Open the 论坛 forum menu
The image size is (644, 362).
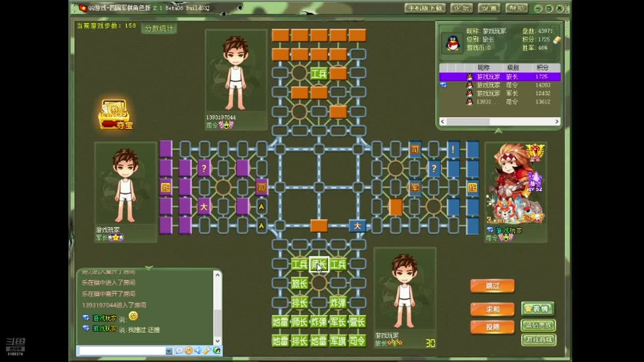click(461, 8)
